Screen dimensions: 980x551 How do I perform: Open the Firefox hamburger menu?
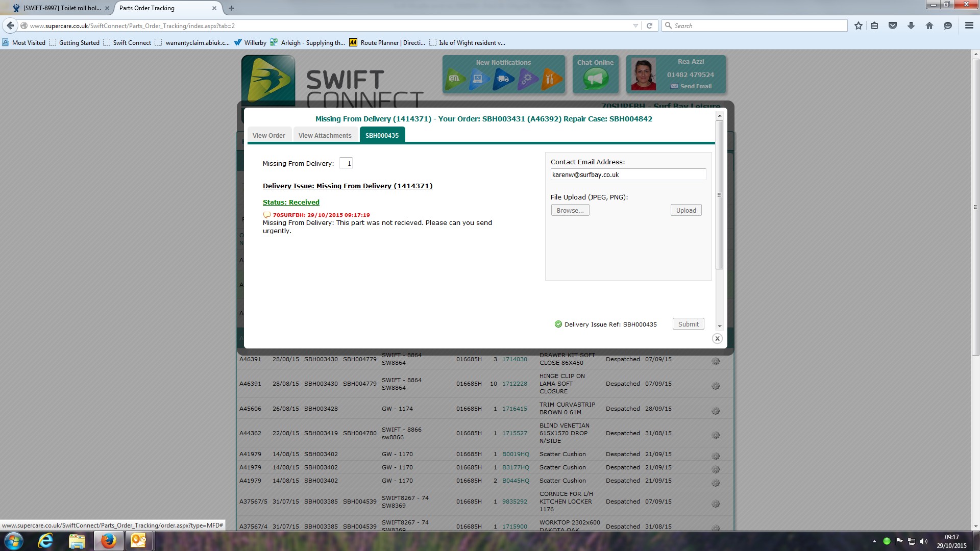(969, 26)
